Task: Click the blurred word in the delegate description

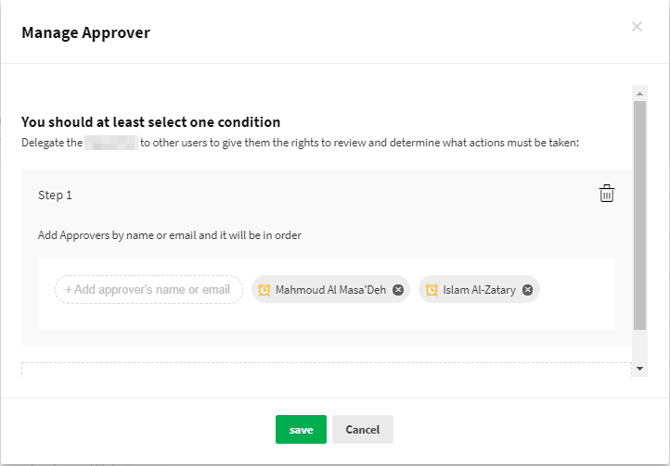Action: (x=110, y=144)
